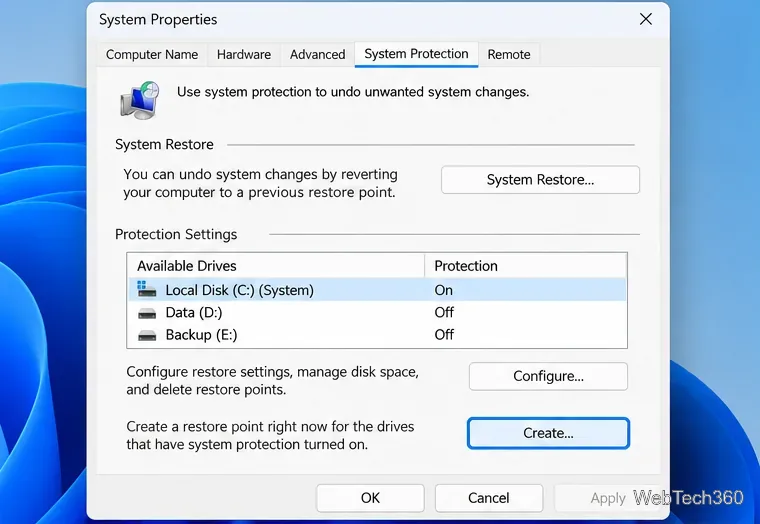Click the Backup (E:) drive icon
760x524 pixels.
pyautogui.click(x=147, y=335)
